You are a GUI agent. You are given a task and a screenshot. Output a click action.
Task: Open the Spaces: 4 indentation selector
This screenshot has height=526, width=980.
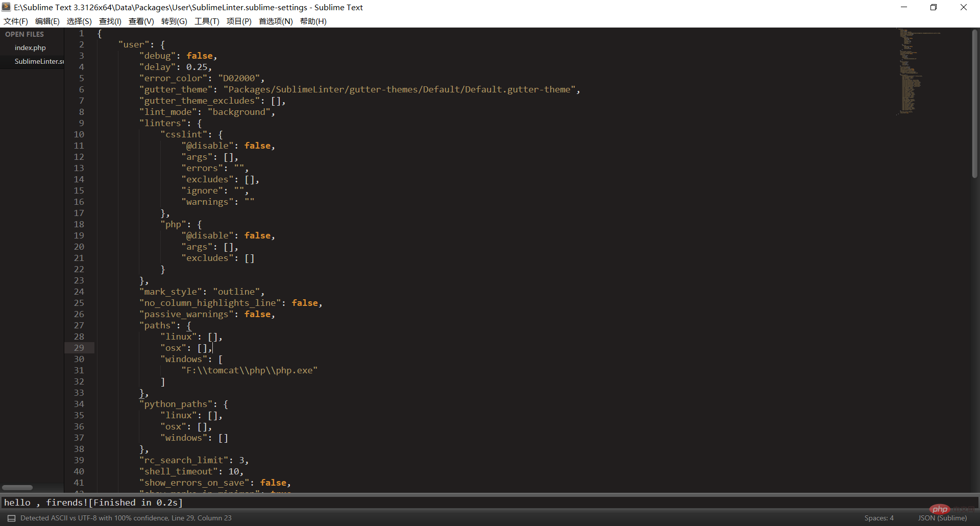point(878,518)
